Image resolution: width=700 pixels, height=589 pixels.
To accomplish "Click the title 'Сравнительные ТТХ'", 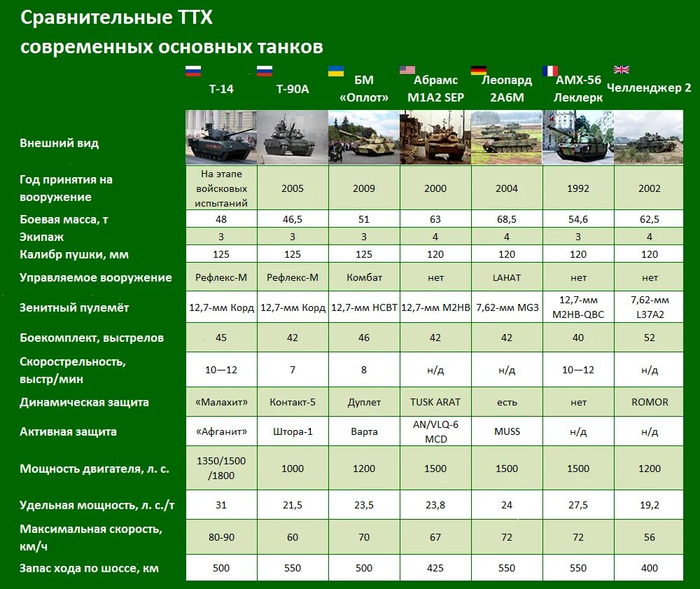I will (116, 18).
